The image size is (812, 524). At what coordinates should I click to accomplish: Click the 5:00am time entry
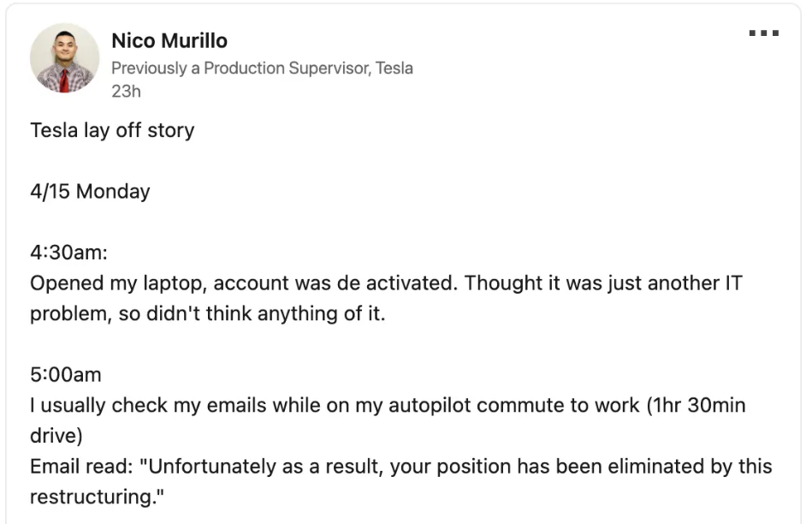point(66,375)
